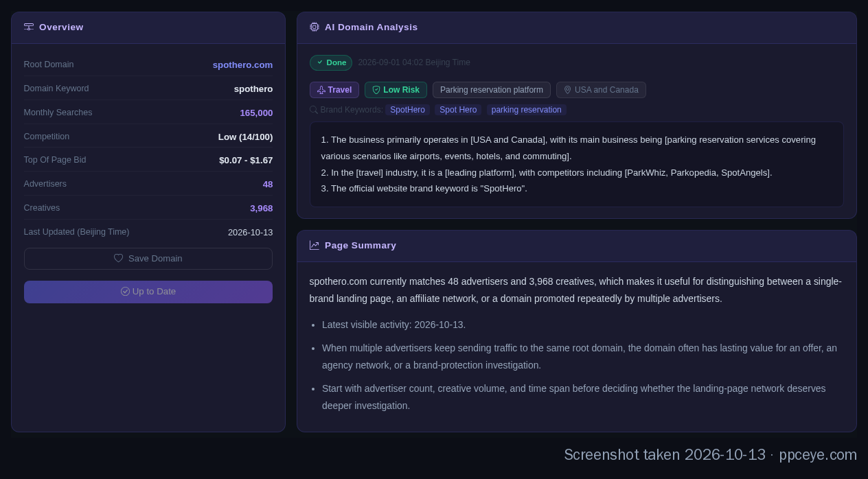Click the 'Latest visible activity: 2026-10-13' bullet
The height and width of the screenshot is (479, 868).
pos(393,325)
